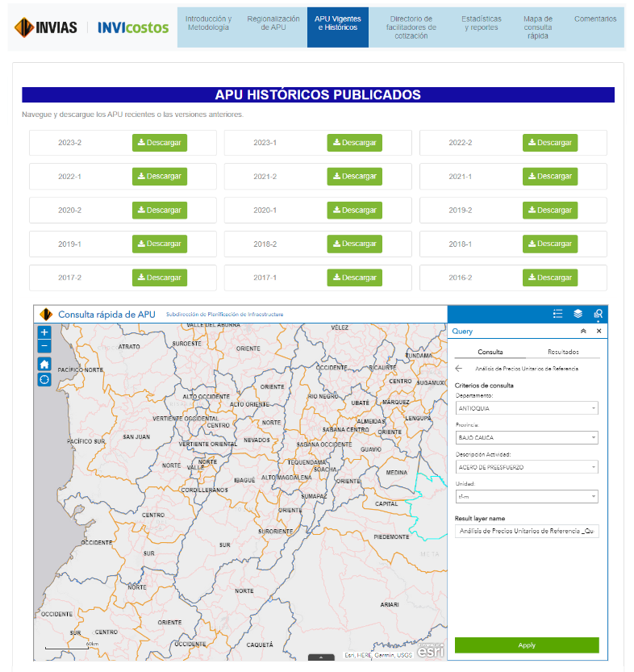Image resolution: width=634 pixels, height=672 pixels.
Task: Open the Departamento dropdown
Action: [527, 408]
